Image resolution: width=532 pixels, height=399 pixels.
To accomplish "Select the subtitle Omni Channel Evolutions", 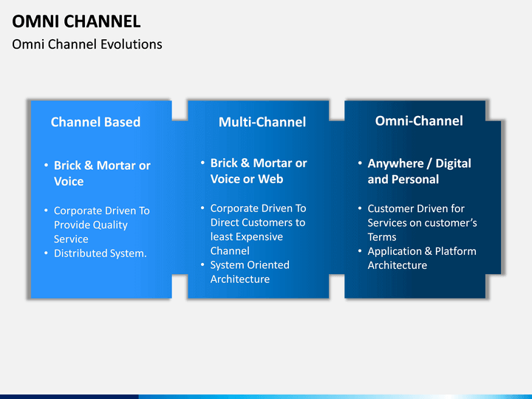I will 87,44.
